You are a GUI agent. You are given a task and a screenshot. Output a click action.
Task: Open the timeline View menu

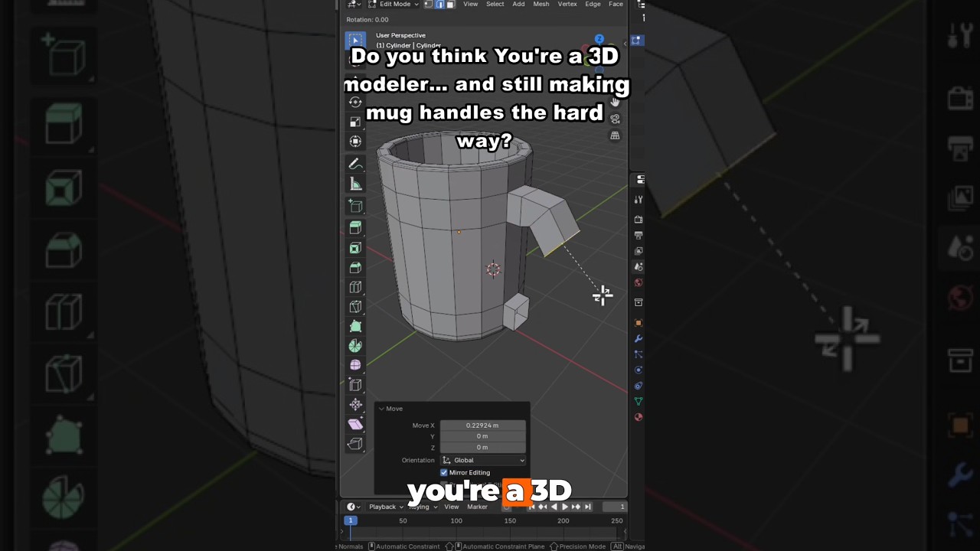click(x=452, y=507)
